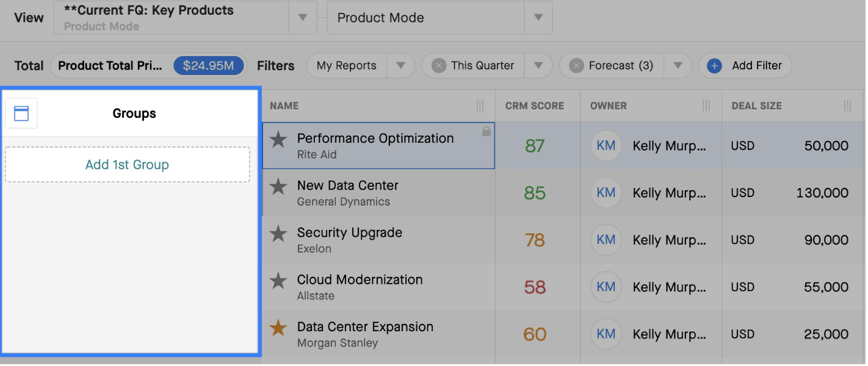Click the General Dynamics account name
Viewport: 868px width, 366px height.
click(x=344, y=202)
